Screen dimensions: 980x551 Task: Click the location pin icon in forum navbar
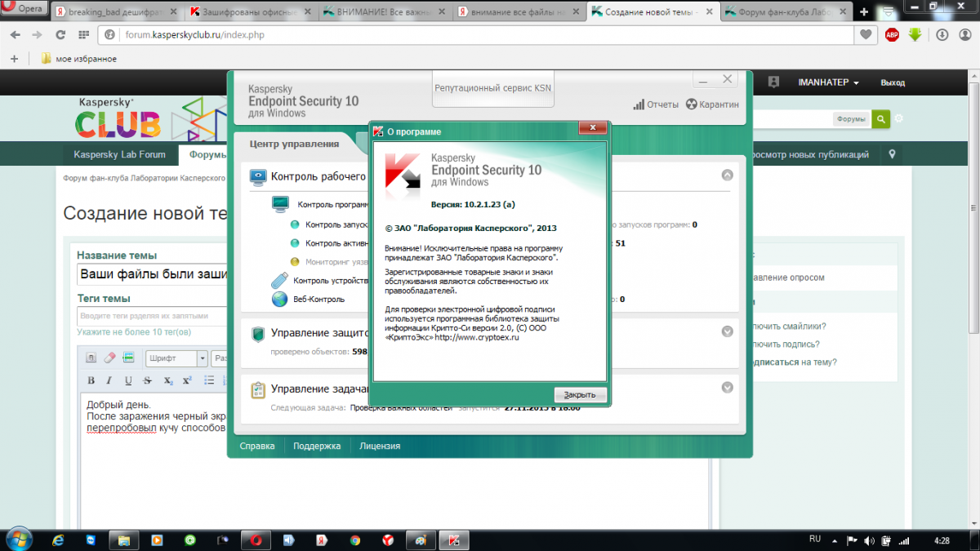click(893, 154)
